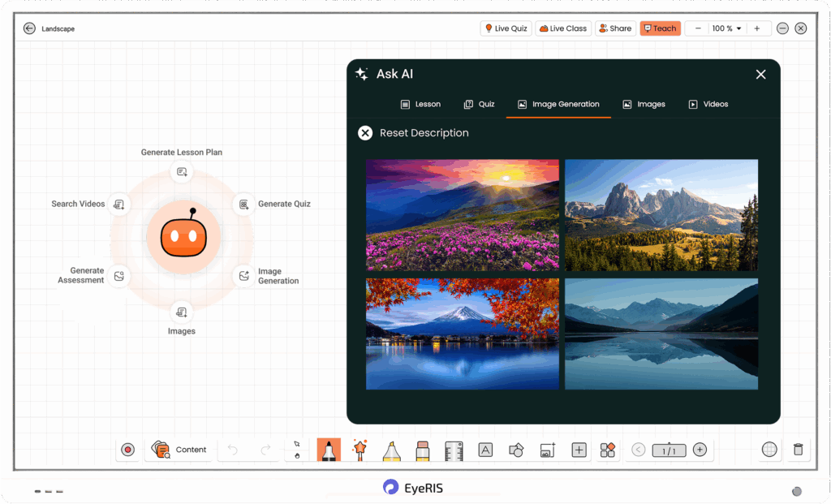Start screen recording with record button
831x504 pixels.
127,450
